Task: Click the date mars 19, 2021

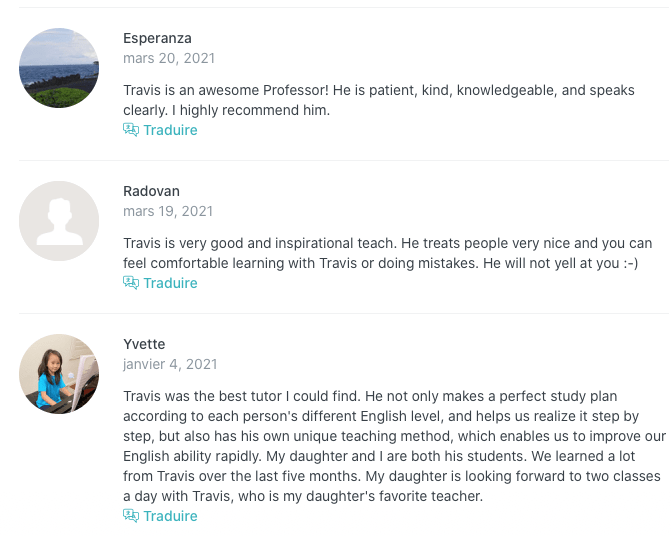Action: [x=168, y=211]
